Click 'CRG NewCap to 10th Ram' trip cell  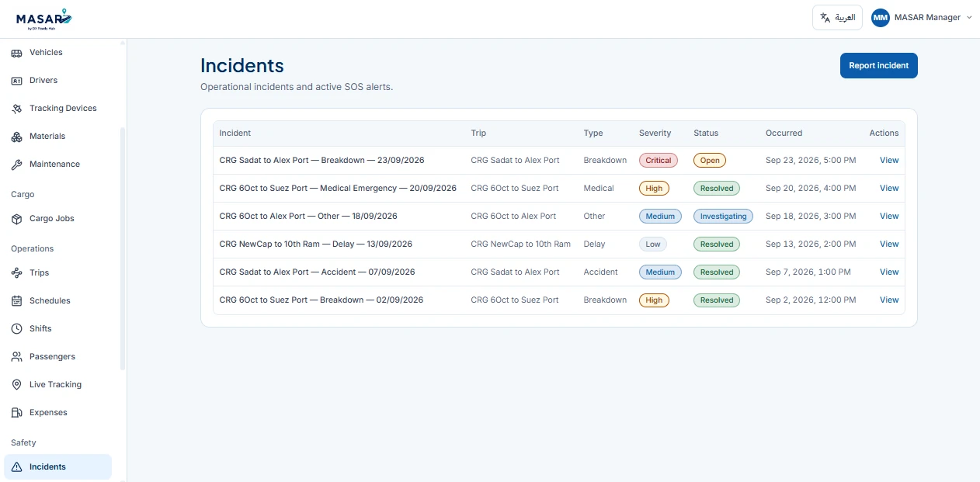pyautogui.click(x=520, y=244)
